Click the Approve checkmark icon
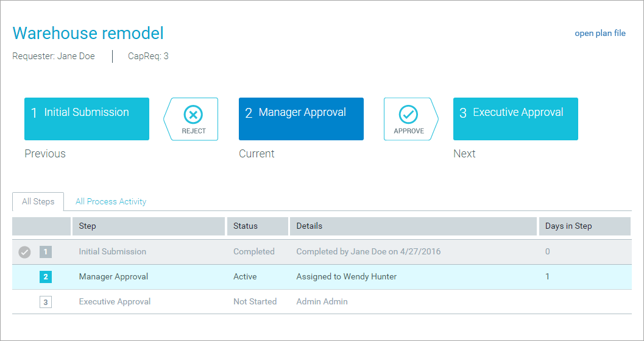Image resolution: width=644 pixels, height=341 pixels. (x=408, y=114)
